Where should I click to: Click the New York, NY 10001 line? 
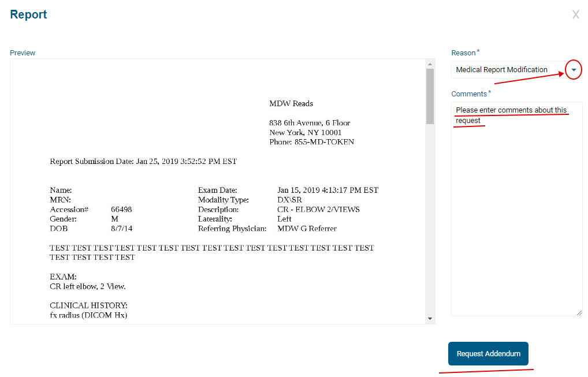(305, 132)
